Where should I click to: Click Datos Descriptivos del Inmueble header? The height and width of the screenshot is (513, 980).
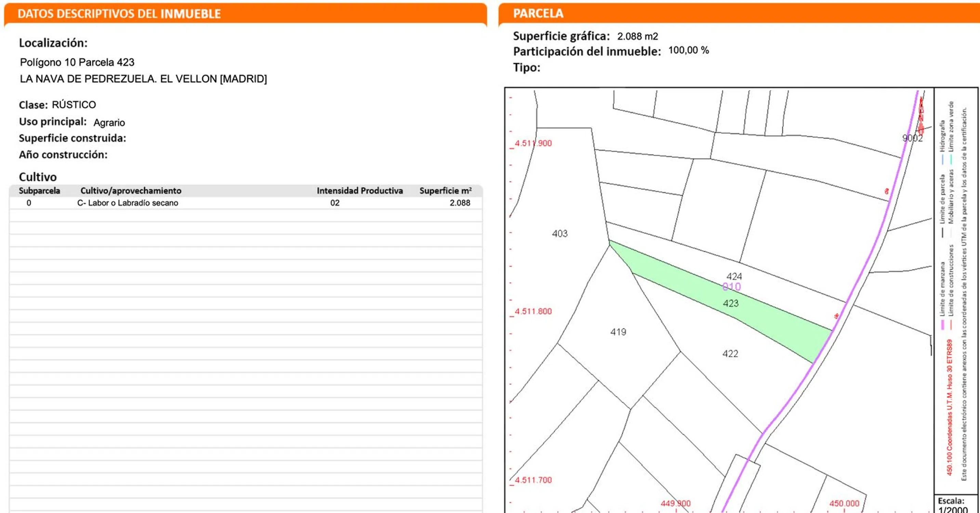tap(119, 14)
